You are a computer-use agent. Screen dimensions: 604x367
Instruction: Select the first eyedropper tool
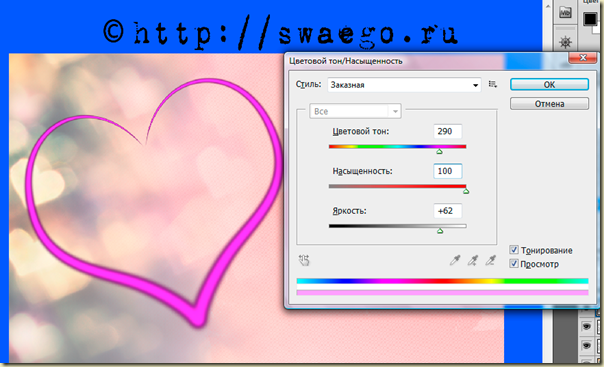click(x=455, y=261)
